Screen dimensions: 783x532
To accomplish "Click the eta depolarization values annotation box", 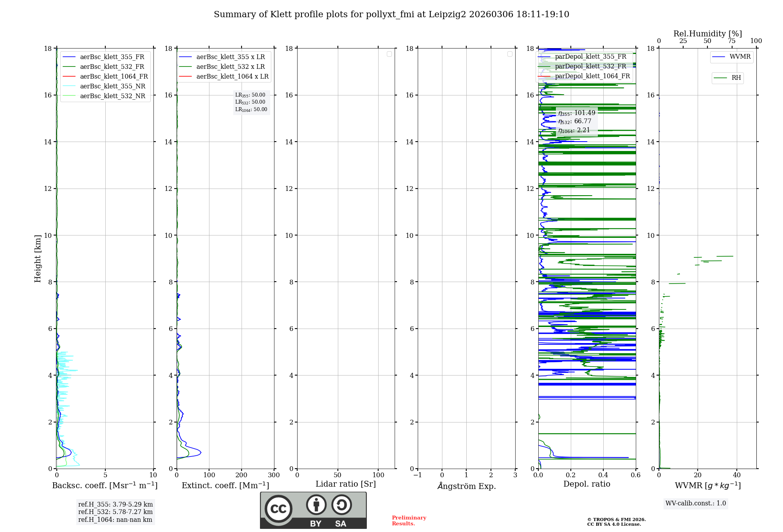I will click(x=576, y=122).
